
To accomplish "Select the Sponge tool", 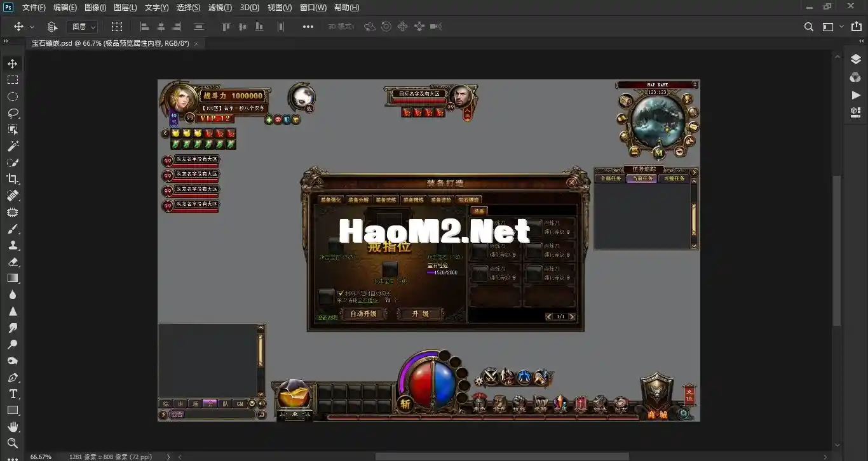I will point(13,361).
